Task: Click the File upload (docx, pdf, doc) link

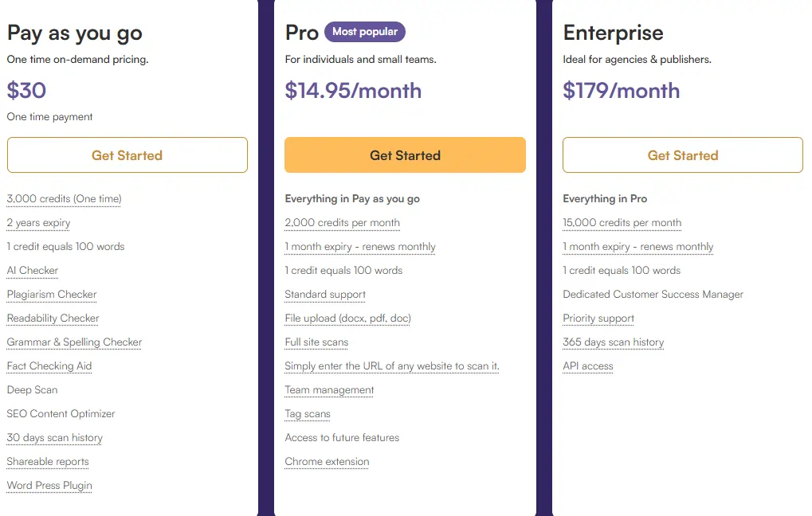Action: [348, 319]
